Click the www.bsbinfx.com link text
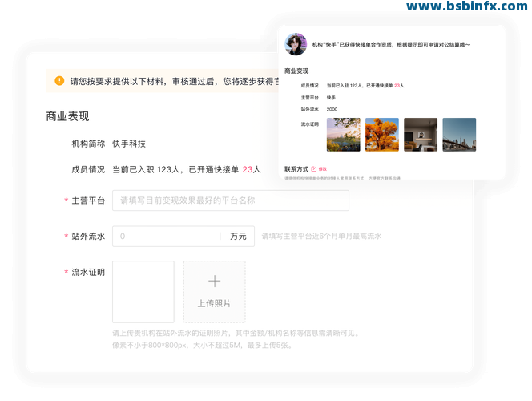The image size is (532, 401). [x=467, y=6]
